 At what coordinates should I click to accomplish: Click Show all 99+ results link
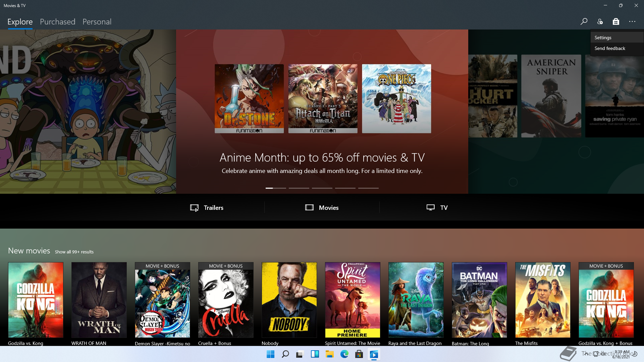point(74,252)
